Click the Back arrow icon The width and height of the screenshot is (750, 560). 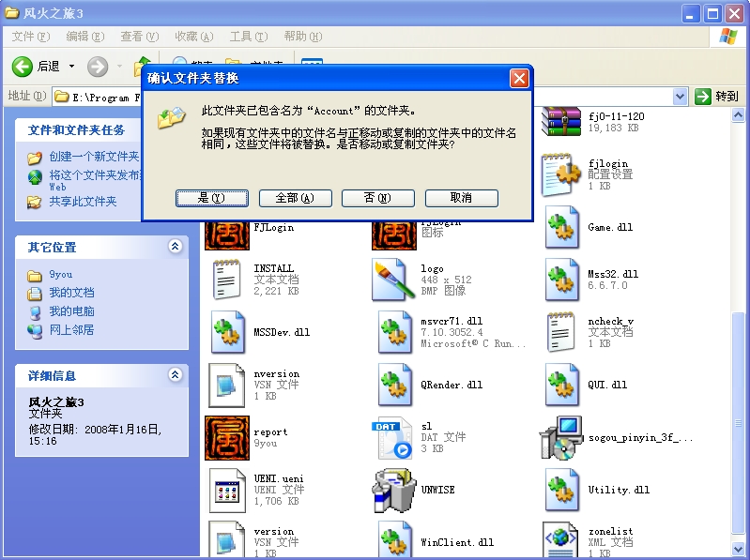[x=22, y=67]
